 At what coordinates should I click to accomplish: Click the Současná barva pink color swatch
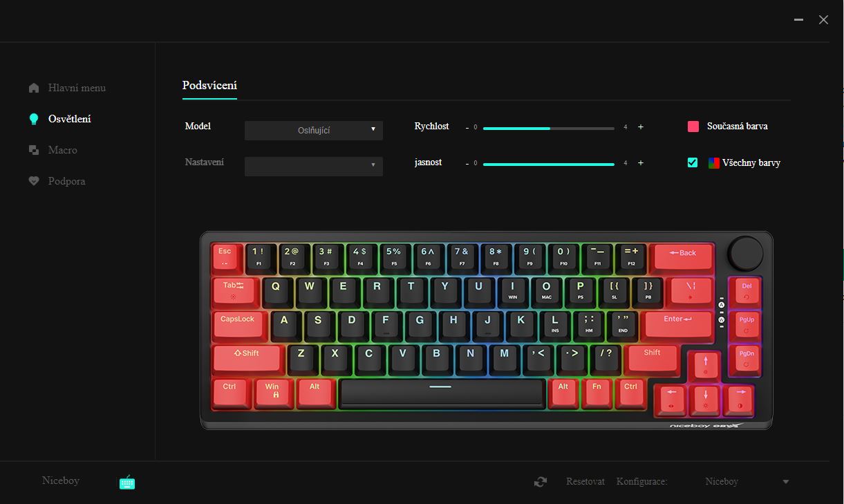693,127
